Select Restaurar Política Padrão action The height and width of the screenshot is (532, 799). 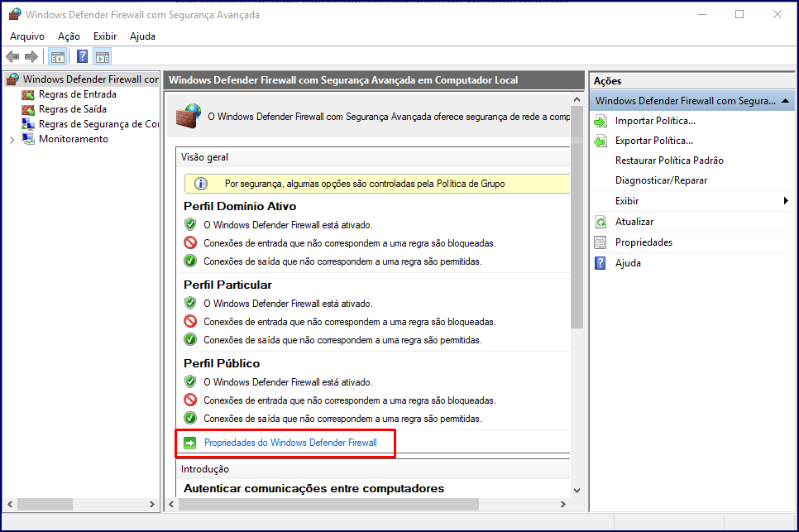[669, 161]
